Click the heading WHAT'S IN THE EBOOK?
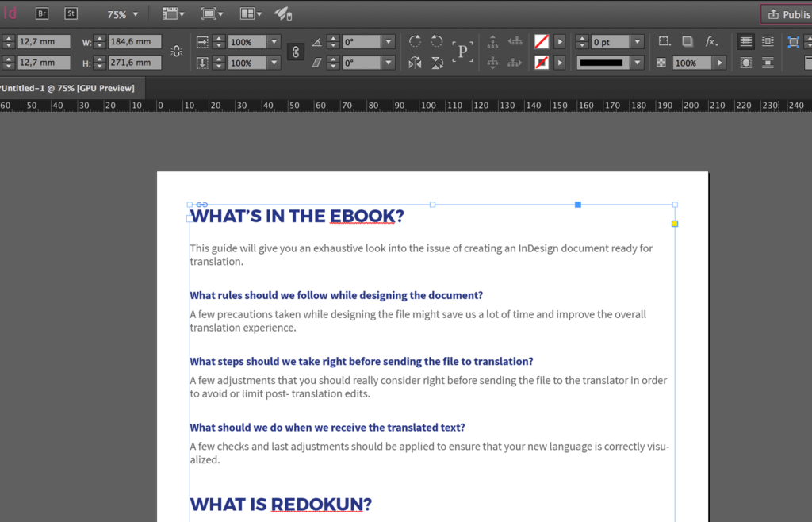This screenshot has width=812, height=522. pos(297,216)
